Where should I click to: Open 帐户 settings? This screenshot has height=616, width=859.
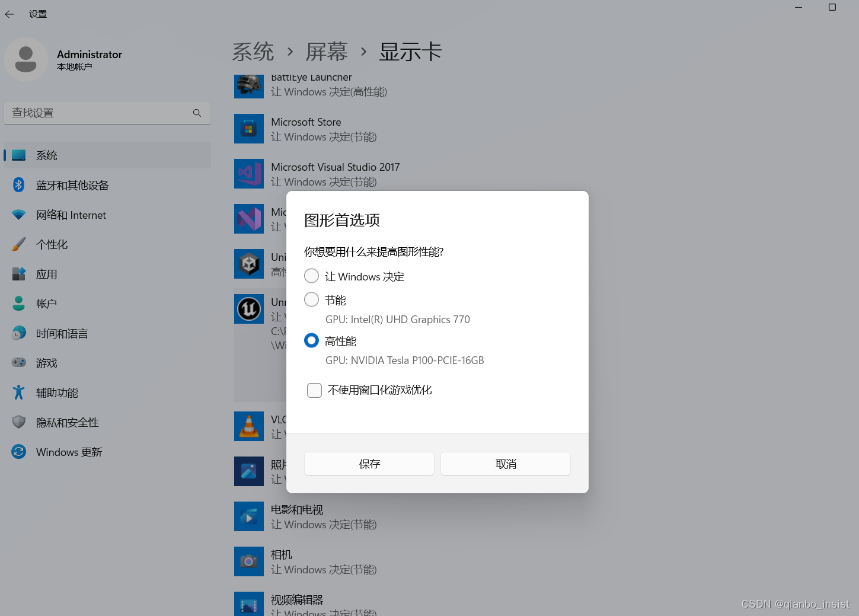click(x=107, y=304)
